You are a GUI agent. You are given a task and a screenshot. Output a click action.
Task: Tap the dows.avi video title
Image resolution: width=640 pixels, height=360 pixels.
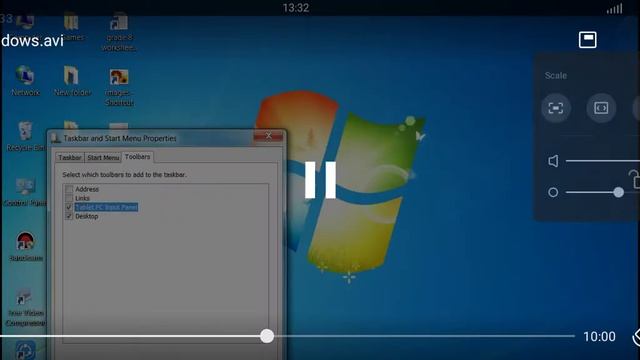32,40
